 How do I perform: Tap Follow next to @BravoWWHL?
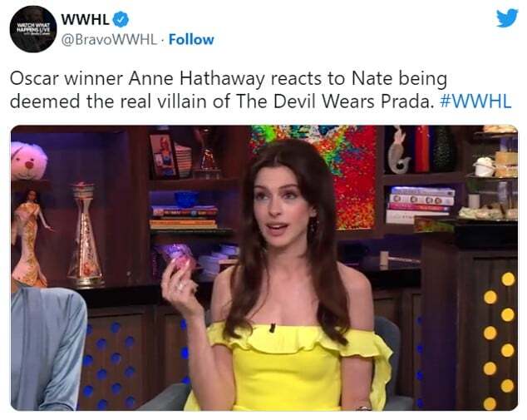coord(191,40)
